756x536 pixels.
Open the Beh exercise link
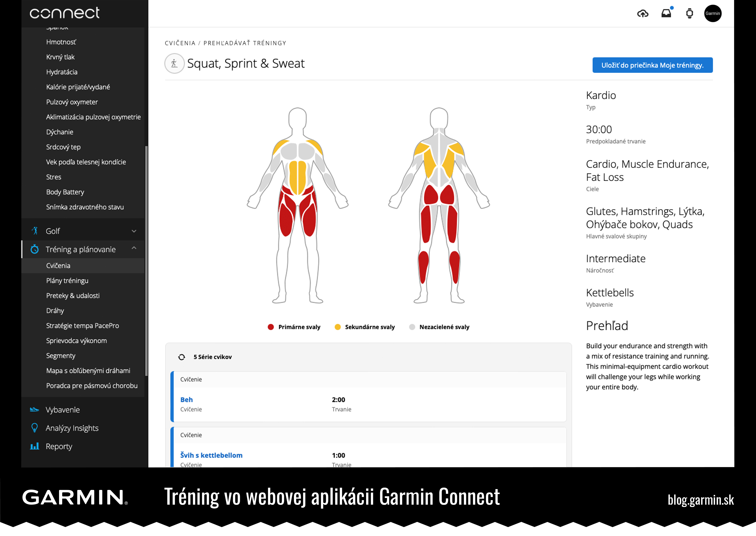click(187, 400)
